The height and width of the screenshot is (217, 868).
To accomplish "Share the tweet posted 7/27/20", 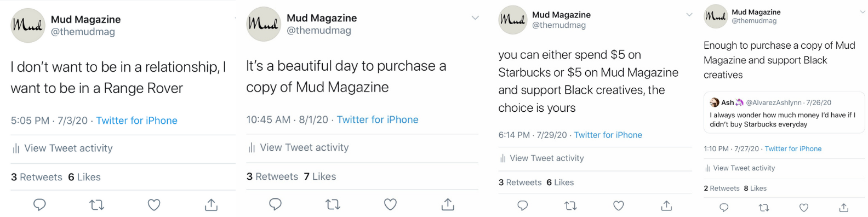I will click(x=844, y=208).
